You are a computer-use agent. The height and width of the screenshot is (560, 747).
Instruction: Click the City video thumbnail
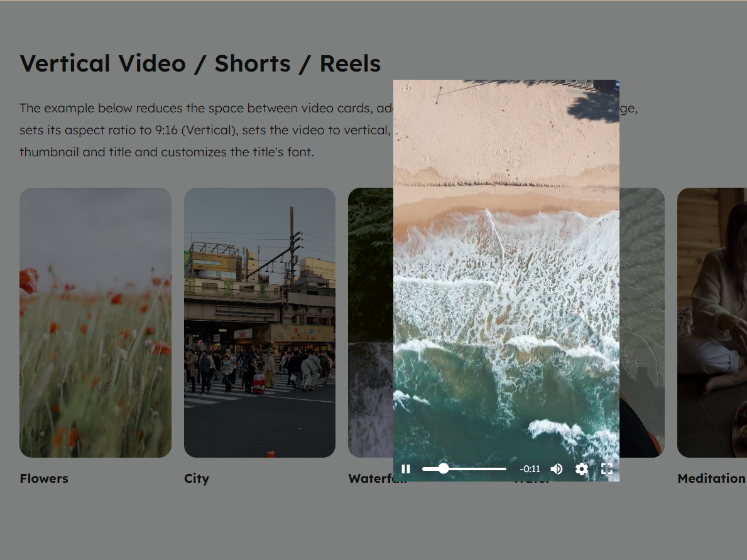(259, 323)
